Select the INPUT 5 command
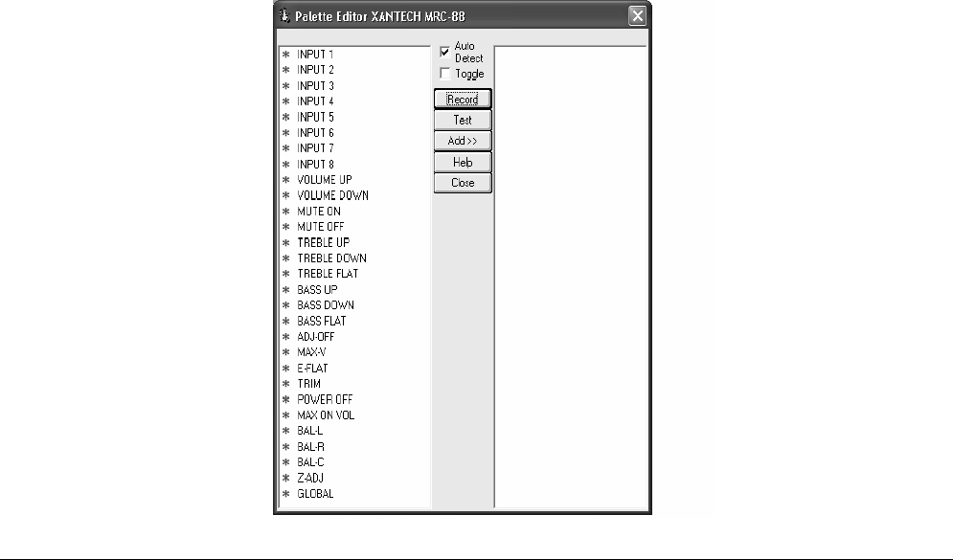This screenshot has height=560, width=953. (x=315, y=117)
